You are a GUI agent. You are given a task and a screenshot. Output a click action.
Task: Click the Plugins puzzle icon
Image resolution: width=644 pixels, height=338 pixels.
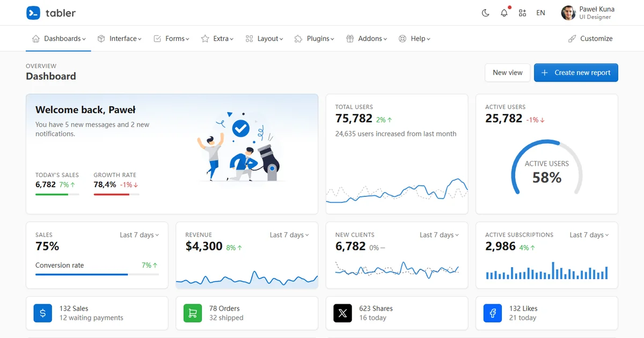pos(299,39)
